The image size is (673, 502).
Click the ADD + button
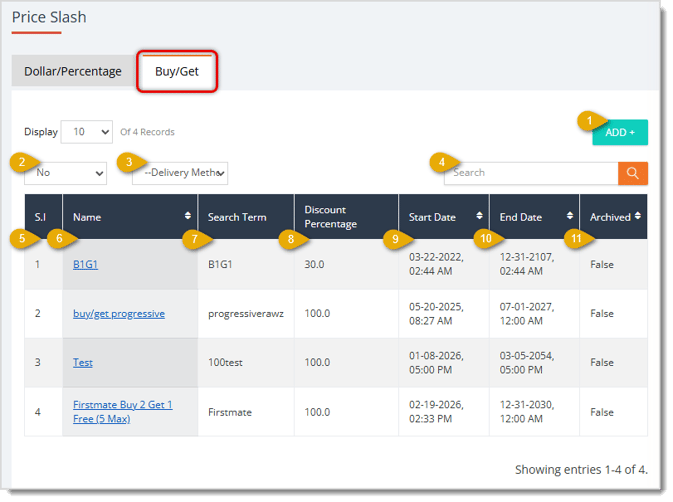click(x=620, y=133)
